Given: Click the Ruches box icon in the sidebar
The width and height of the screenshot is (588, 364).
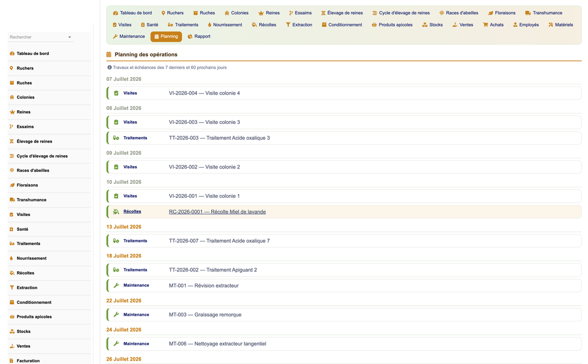Looking at the screenshot, I should click(x=12, y=83).
